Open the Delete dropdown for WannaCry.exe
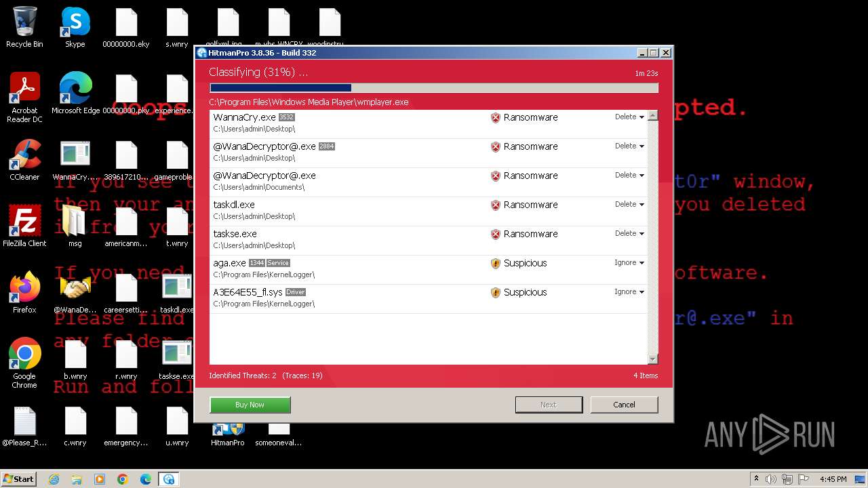The height and width of the screenshot is (488, 868). click(629, 117)
